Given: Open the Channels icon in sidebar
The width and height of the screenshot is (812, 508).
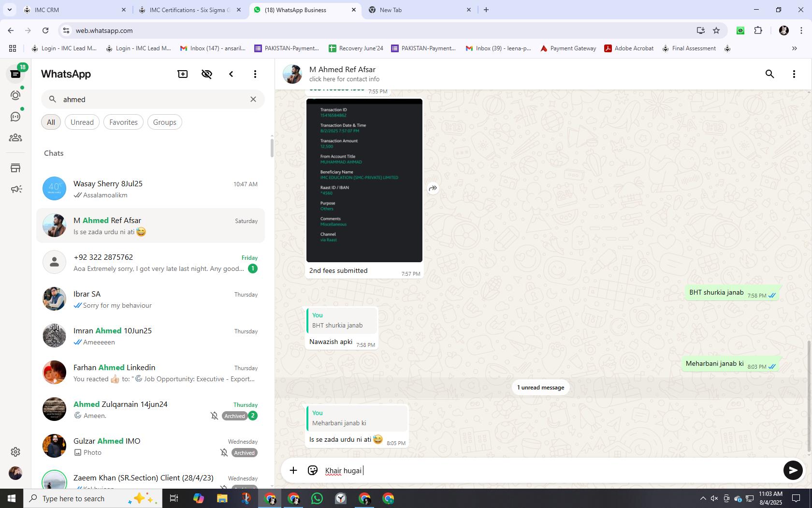Looking at the screenshot, I should pos(15,117).
